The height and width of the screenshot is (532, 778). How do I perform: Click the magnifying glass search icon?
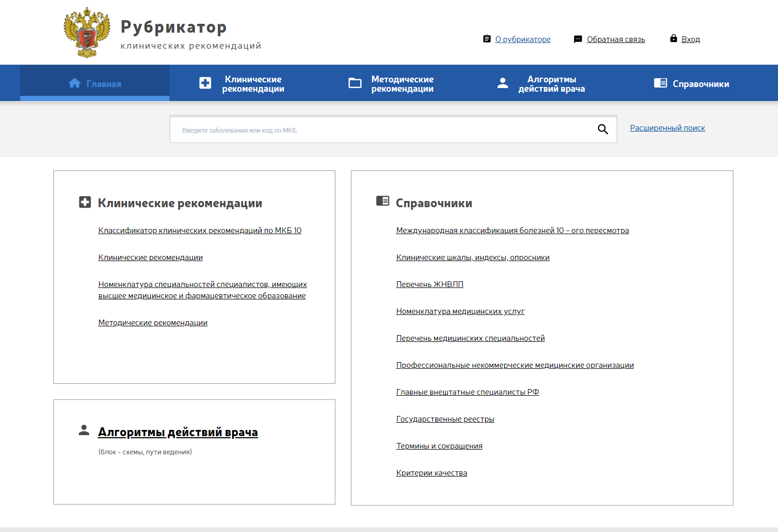[602, 129]
